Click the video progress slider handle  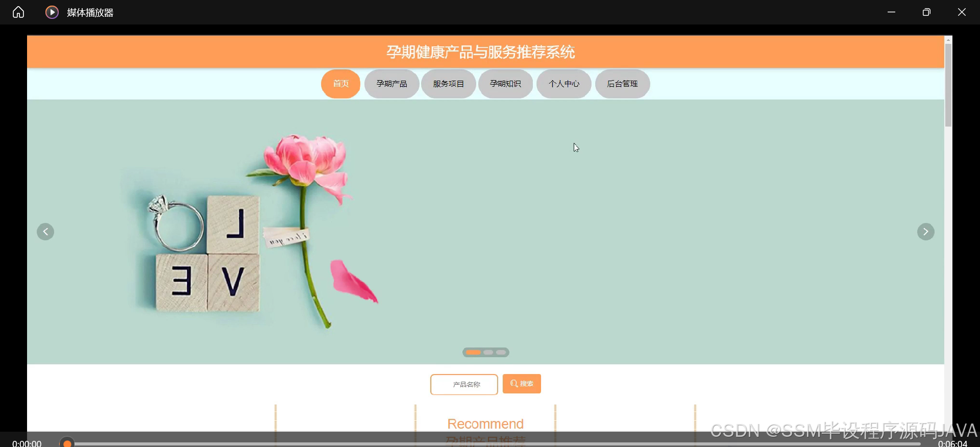(67, 443)
